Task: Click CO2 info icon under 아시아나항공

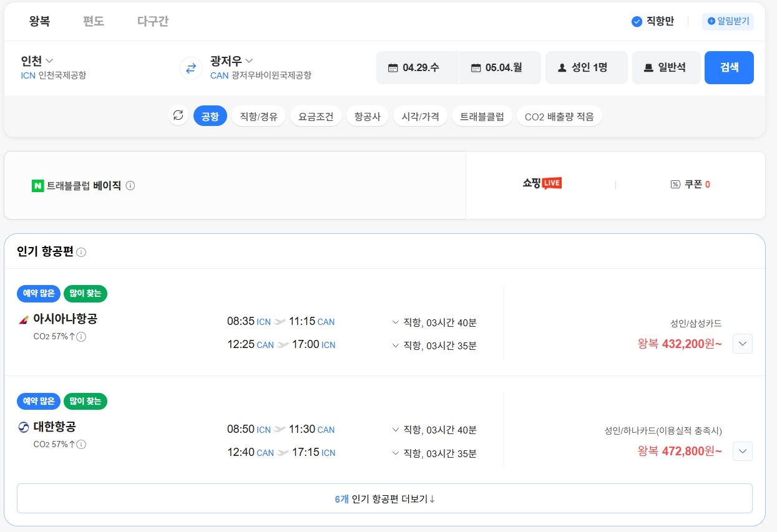Action: tap(81, 337)
